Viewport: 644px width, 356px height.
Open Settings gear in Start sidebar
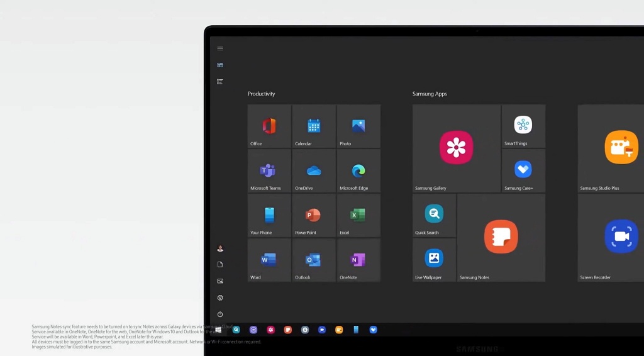click(220, 298)
